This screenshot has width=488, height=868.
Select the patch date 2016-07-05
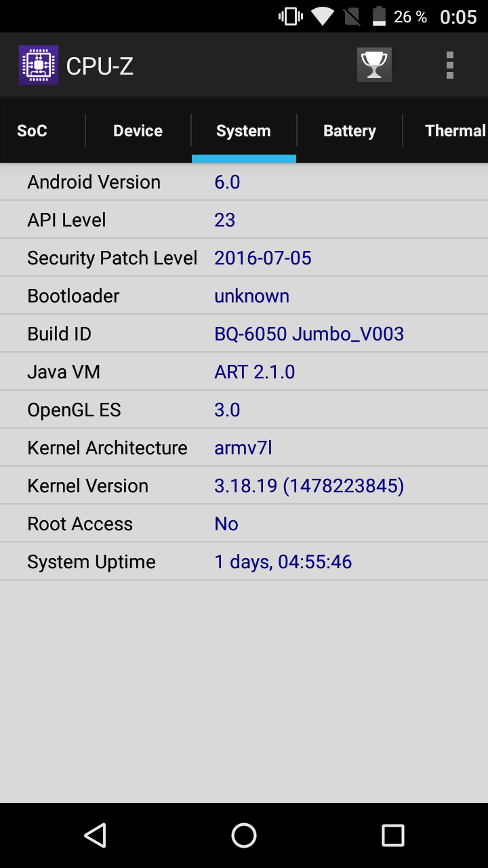point(263,258)
